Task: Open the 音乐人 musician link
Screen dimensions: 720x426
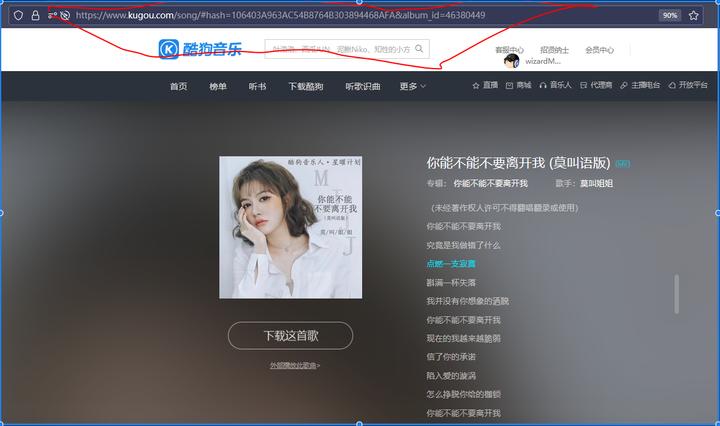Action: [555, 85]
